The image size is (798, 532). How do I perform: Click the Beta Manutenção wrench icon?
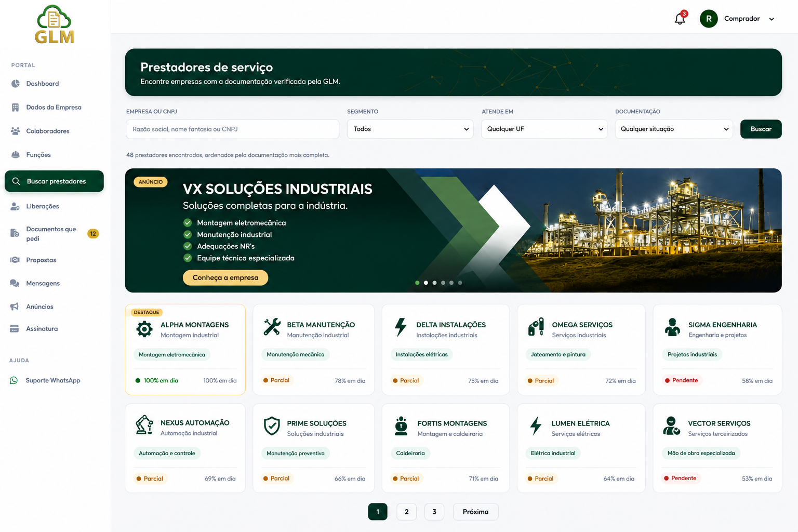click(x=272, y=327)
